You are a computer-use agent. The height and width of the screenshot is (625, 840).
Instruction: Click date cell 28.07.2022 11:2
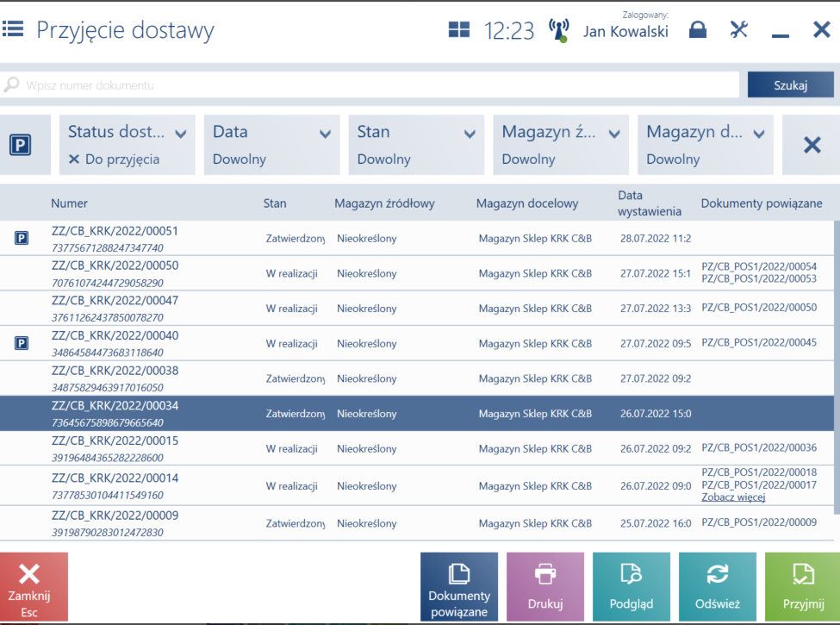pyautogui.click(x=656, y=239)
